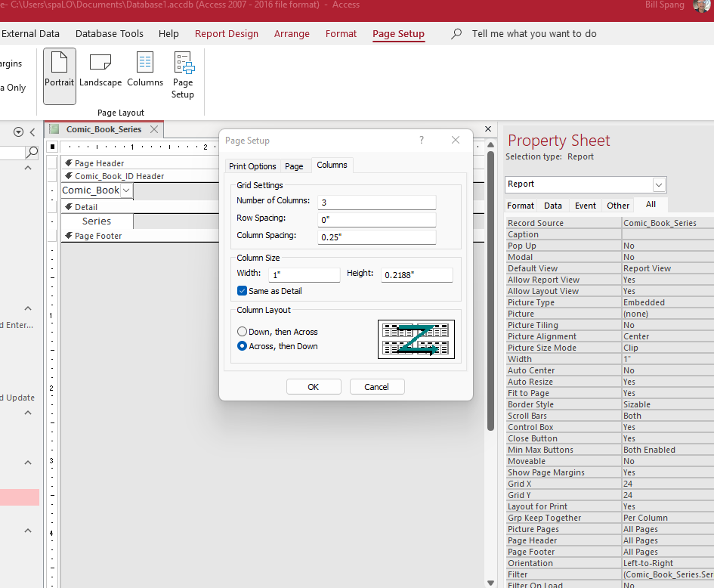Switch to the Page tab in dialog
The image size is (714, 588).
pos(294,166)
